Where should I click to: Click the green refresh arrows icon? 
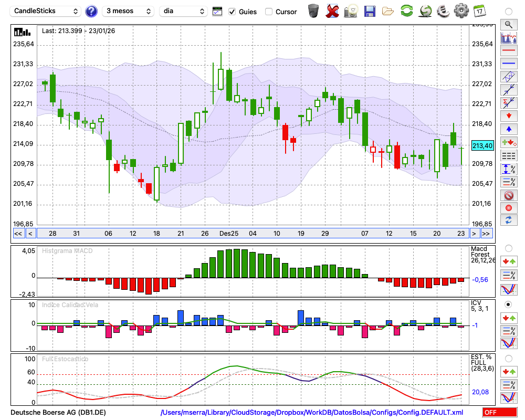(406, 10)
